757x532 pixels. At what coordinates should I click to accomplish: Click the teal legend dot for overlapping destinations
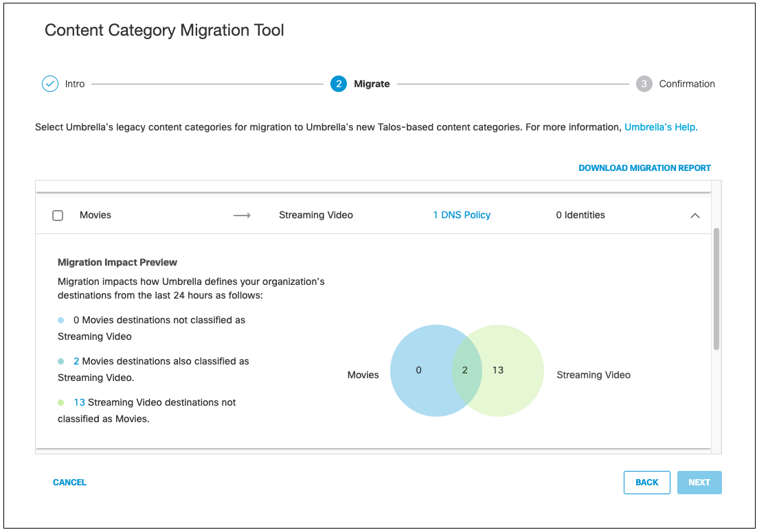[x=61, y=361]
